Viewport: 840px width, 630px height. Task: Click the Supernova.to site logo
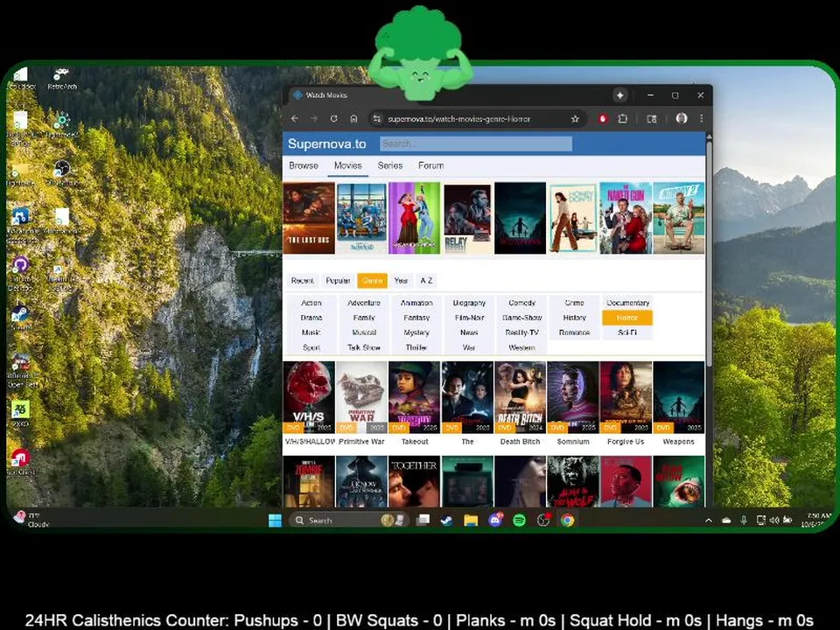[x=326, y=143]
